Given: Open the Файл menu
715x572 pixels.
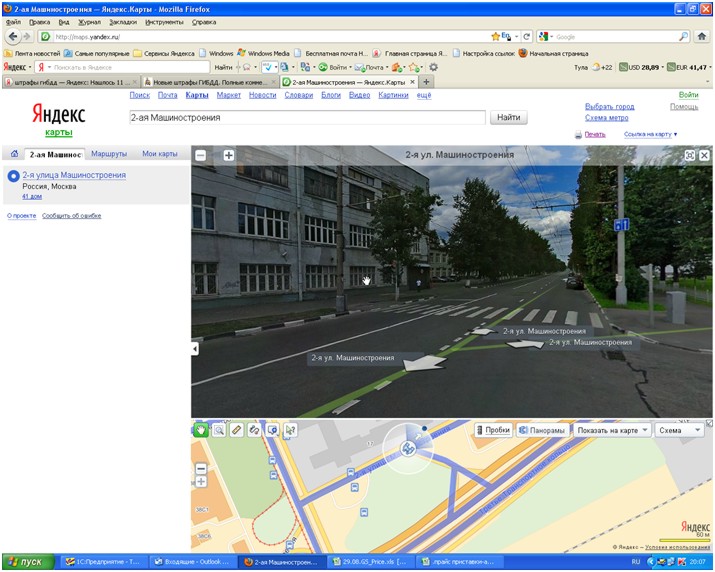Looking at the screenshot, I should [x=13, y=22].
